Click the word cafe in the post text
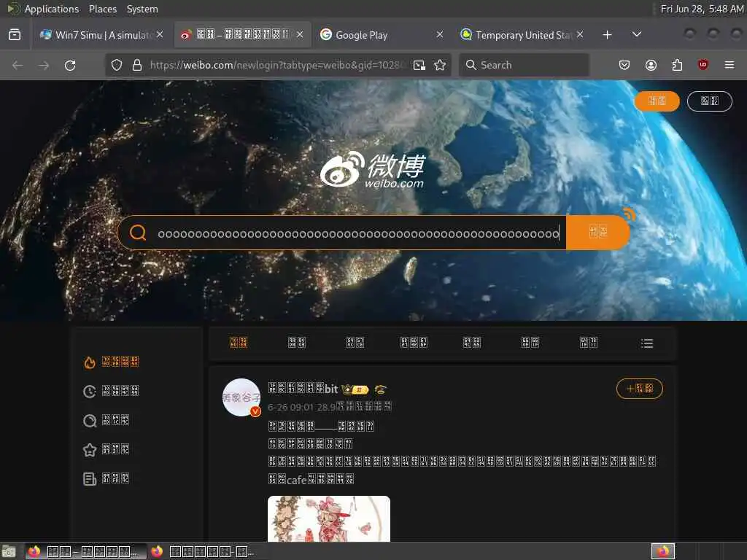 [296, 480]
